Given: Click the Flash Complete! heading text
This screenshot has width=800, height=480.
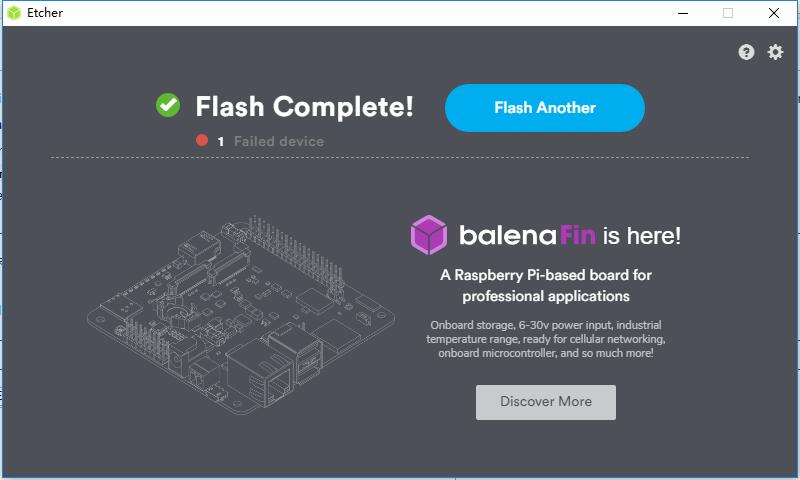Looking at the screenshot, I should click(x=304, y=107).
